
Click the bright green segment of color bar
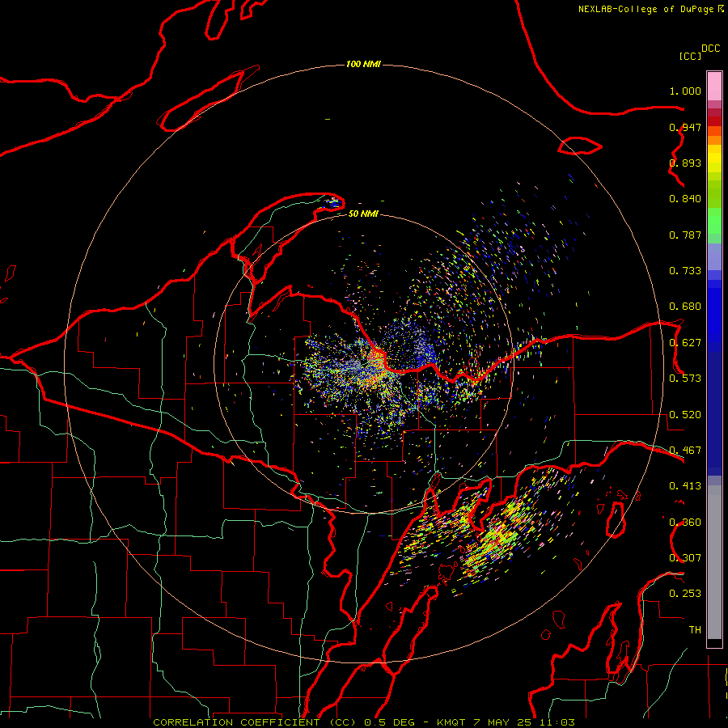tap(714, 222)
